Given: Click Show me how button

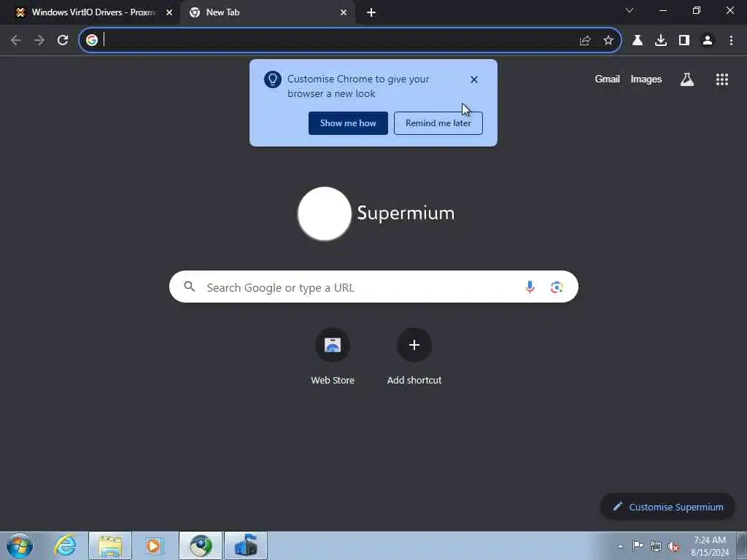Looking at the screenshot, I should pyautogui.click(x=348, y=123).
